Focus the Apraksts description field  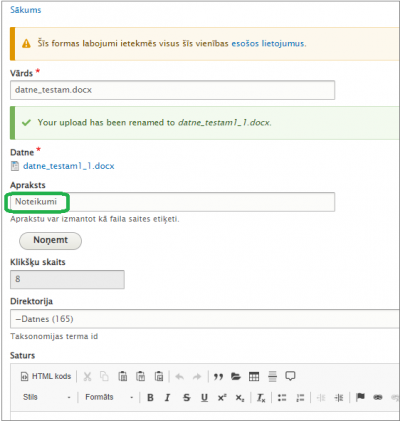pyautogui.click(x=172, y=202)
